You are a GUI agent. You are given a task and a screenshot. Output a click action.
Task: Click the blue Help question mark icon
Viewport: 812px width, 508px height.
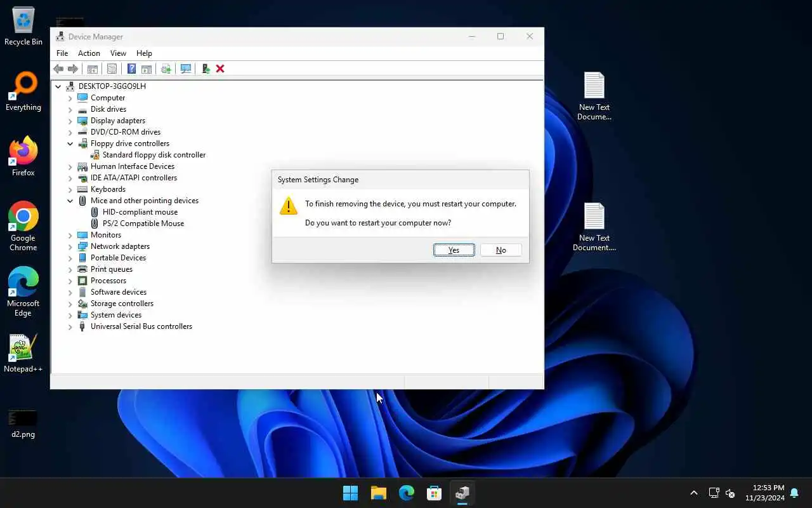point(131,69)
